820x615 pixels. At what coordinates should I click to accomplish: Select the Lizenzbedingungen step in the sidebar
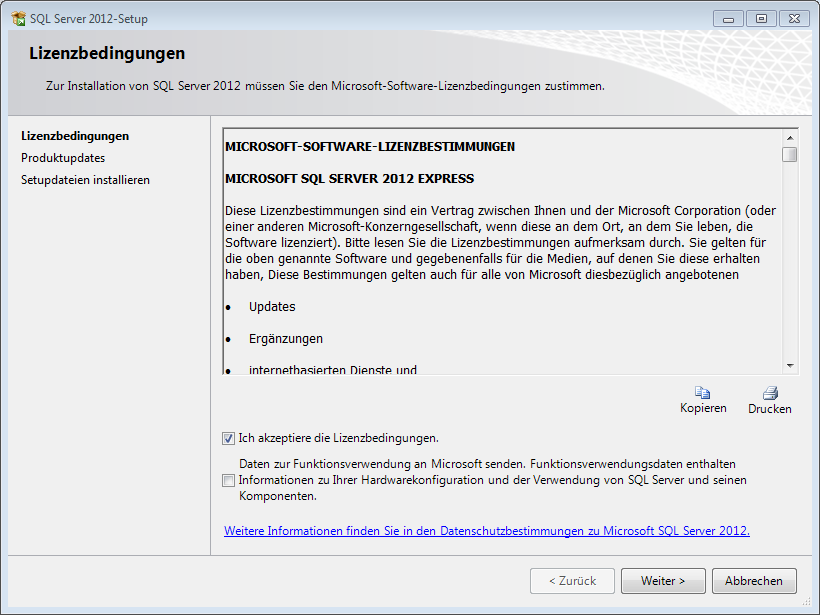[75, 136]
